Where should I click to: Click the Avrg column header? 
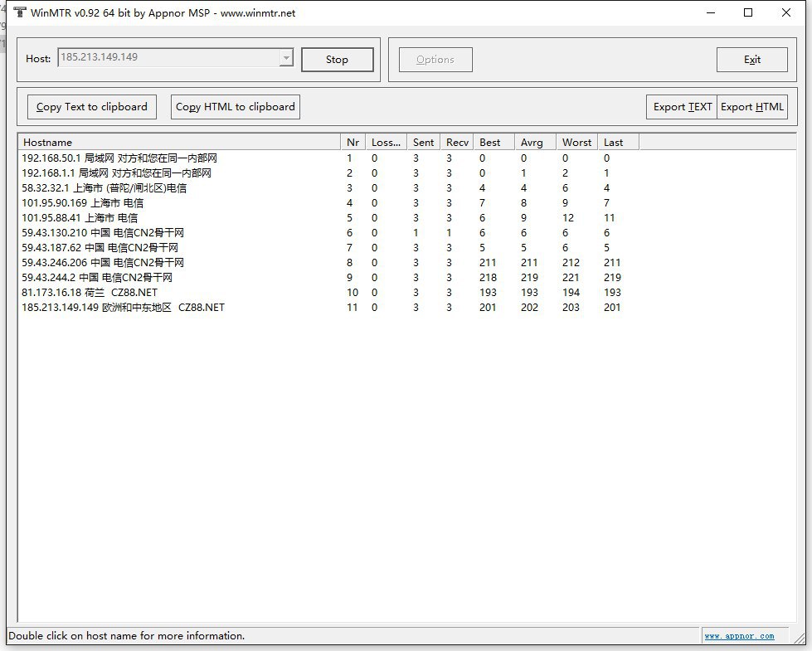coord(535,143)
